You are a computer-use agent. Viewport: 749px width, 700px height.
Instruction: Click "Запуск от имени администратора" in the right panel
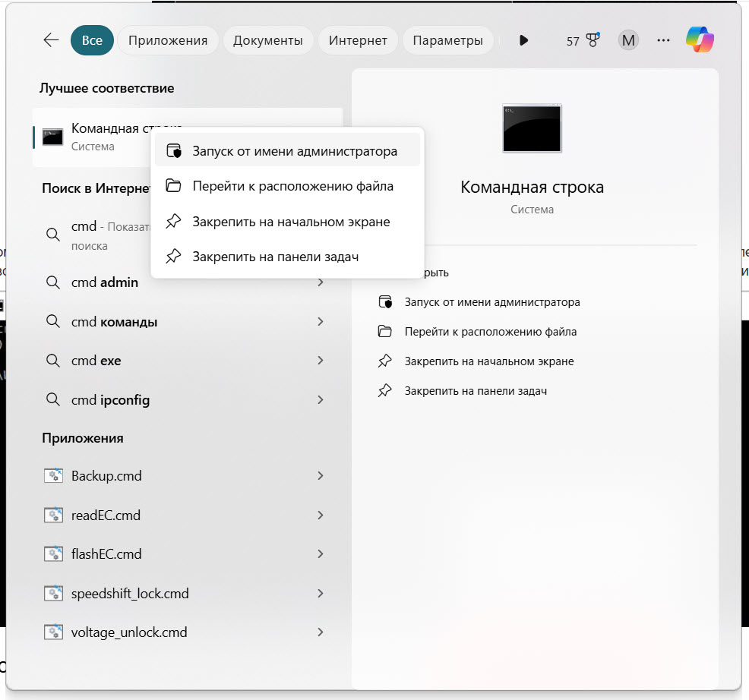click(x=491, y=301)
